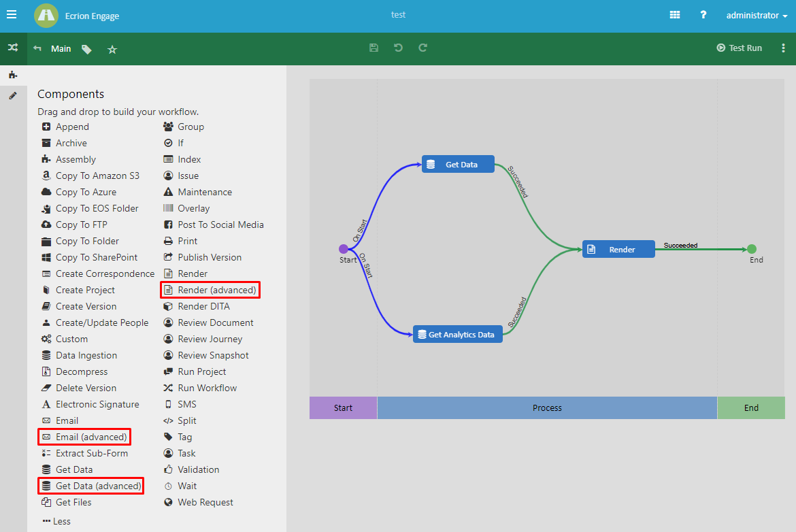Go back using the arrow icon

click(37, 48)
